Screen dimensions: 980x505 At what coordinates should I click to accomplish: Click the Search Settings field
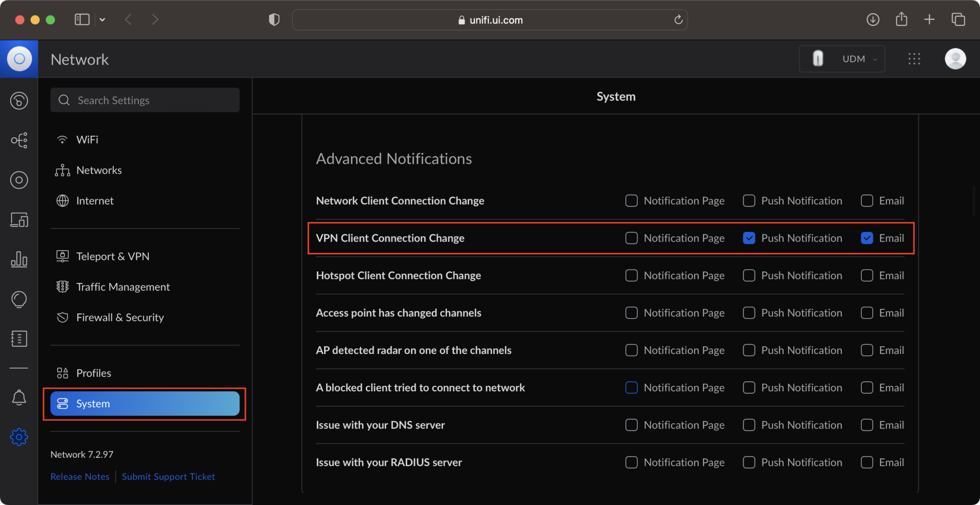click(145, 100)
